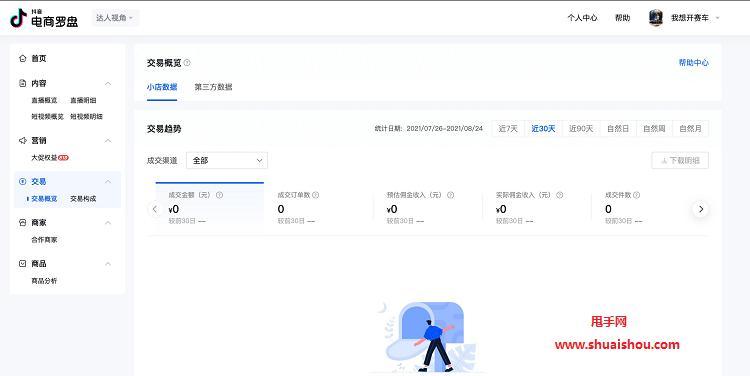Screen dimensions: 750x376
Task: Go to 首页 in sidebar
Action: click(39, 58)
